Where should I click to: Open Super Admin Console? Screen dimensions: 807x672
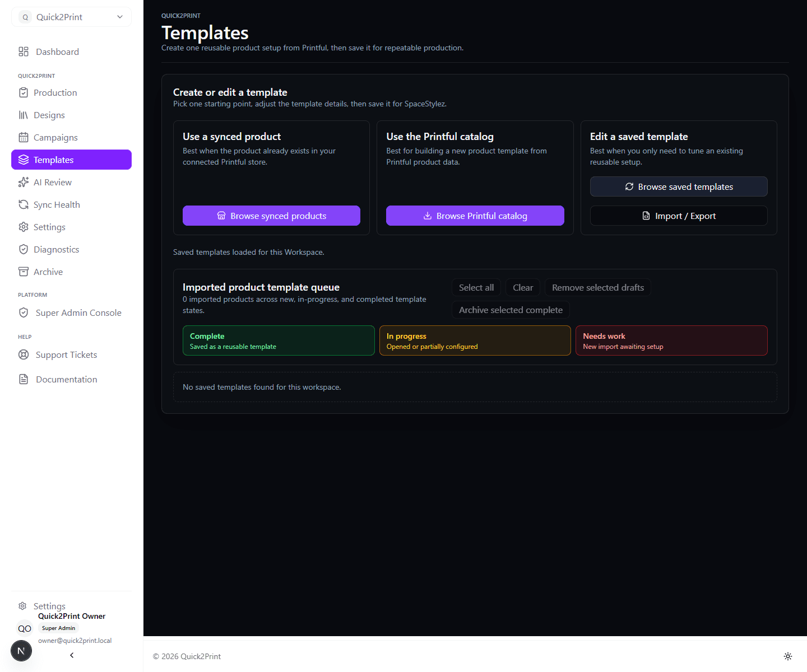coord(71,312)
